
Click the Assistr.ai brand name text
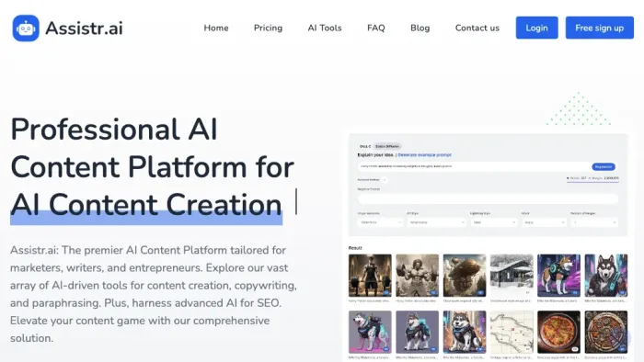tap(84, 28)
